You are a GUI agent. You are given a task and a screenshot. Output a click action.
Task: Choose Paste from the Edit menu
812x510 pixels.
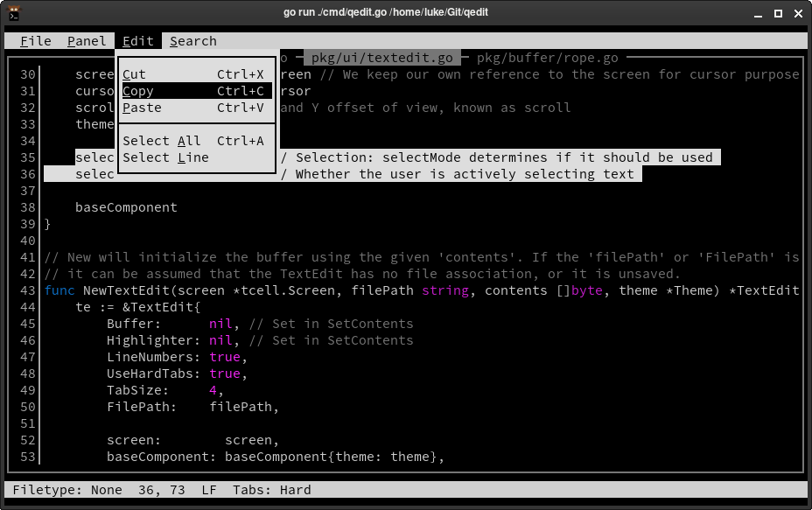click(x=197, y=108)
